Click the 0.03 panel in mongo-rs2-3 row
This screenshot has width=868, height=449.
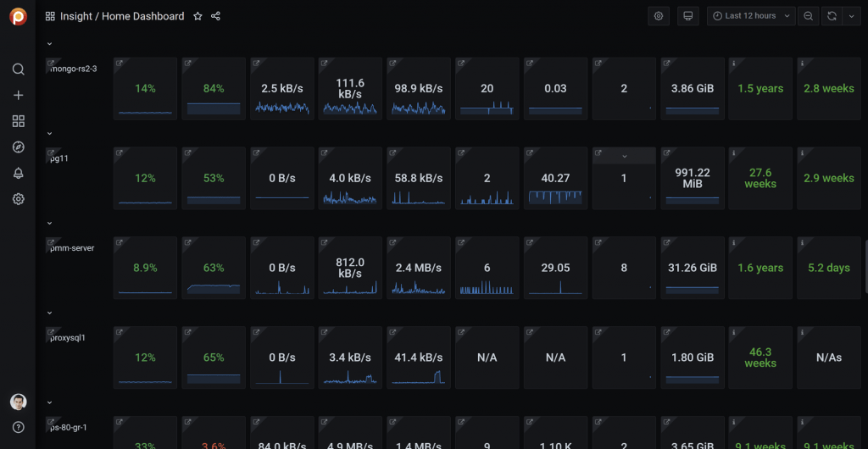tap(556, 88)
